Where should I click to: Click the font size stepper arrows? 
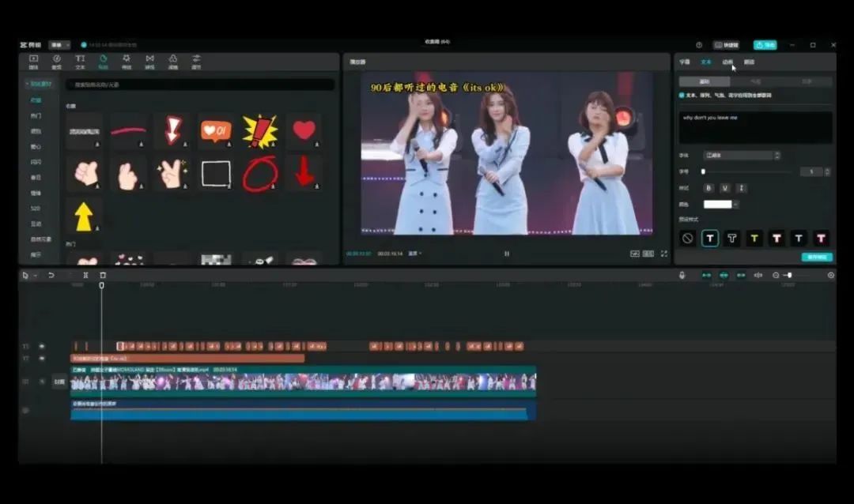click(x=827, y=172)
